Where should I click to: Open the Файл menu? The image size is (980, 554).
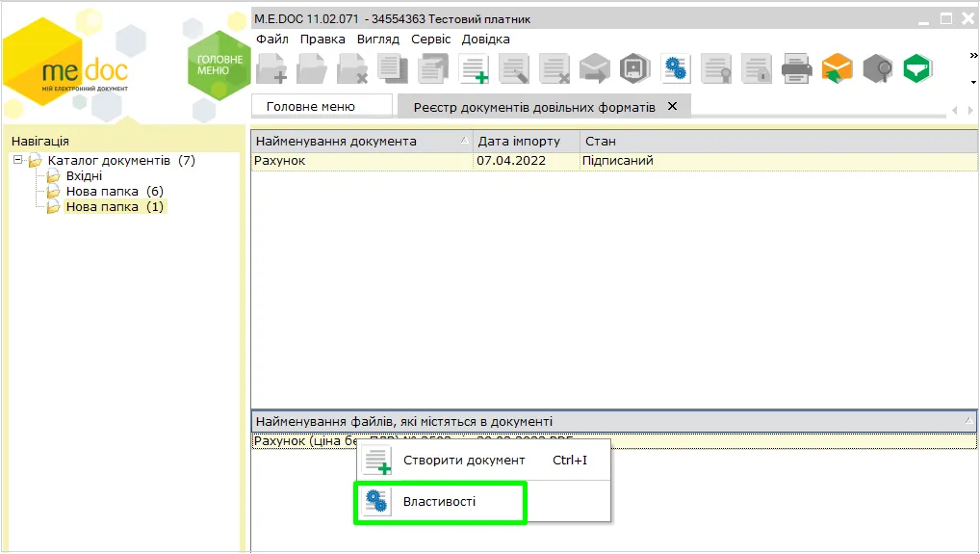click(272, 39)
